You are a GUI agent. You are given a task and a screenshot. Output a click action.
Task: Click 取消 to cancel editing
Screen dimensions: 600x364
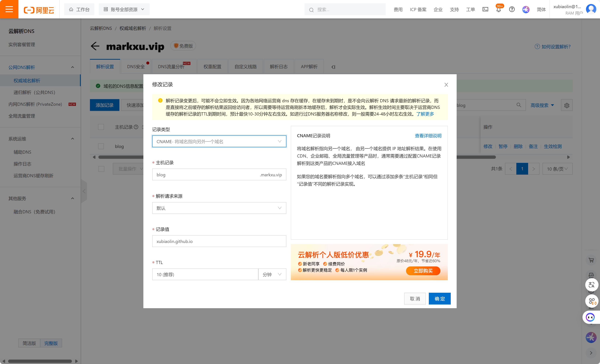[415, 298]
